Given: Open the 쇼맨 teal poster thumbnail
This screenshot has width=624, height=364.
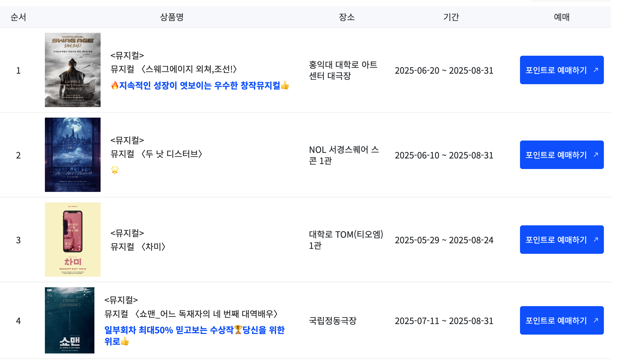Looking at the screenshot, I should [x=70, y=320].
